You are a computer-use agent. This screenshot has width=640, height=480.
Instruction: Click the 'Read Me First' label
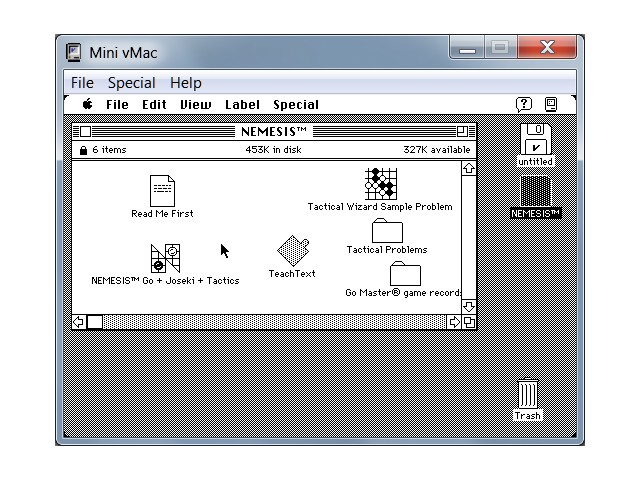[162, 213]
